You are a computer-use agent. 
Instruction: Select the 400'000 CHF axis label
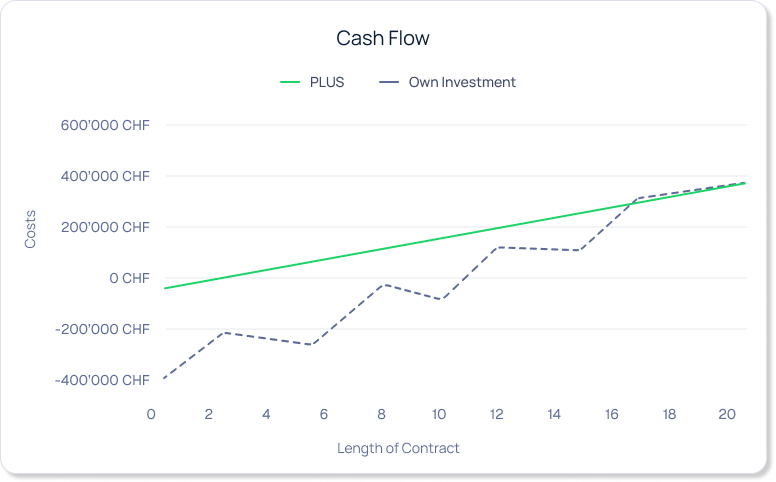pos(106,176)
